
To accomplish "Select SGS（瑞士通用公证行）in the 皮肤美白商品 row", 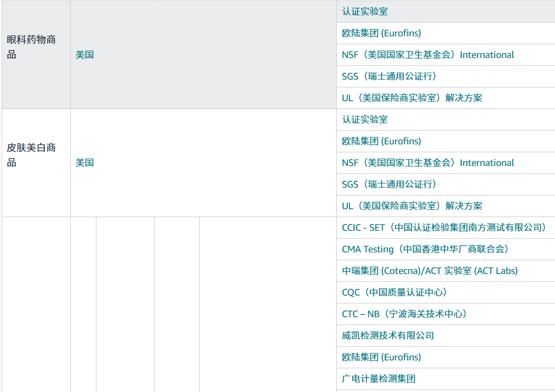I will 389,184.
